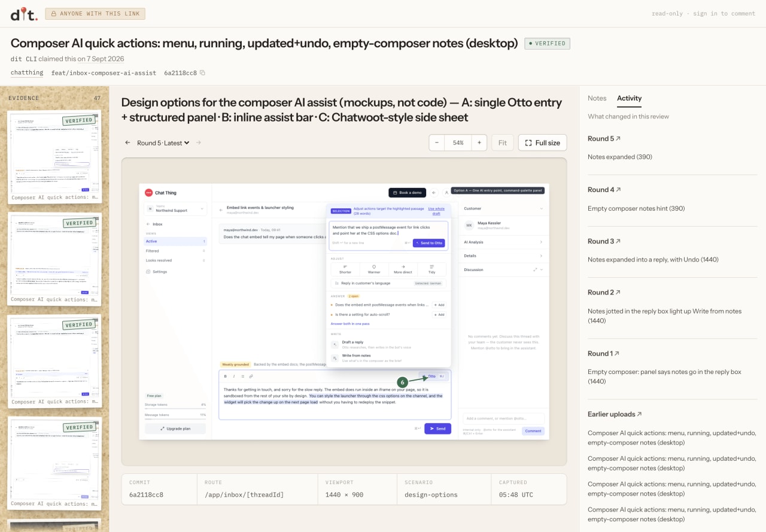Open the Round 3 activity link
Viewport: 766px width, 532px height.
pos(604,241)
